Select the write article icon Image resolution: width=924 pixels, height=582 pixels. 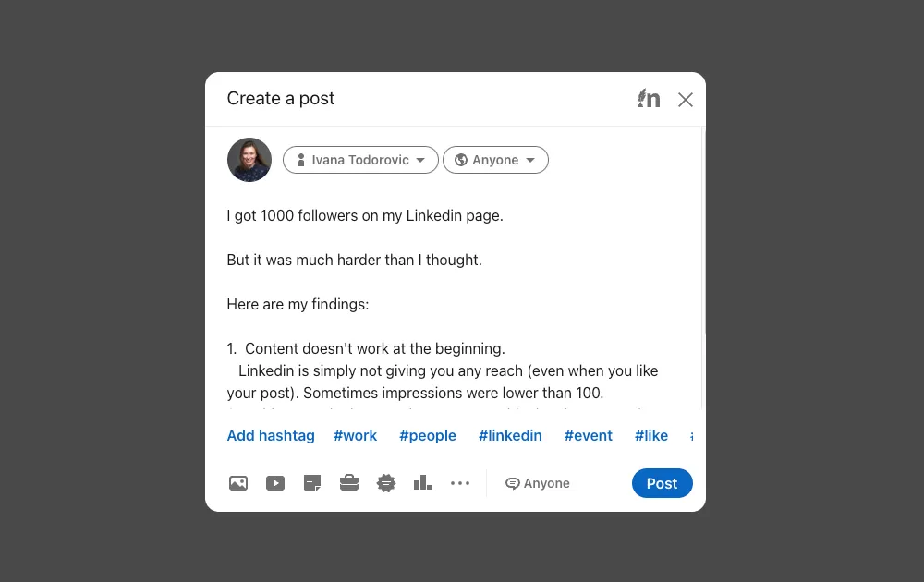(x=312, y=482)
